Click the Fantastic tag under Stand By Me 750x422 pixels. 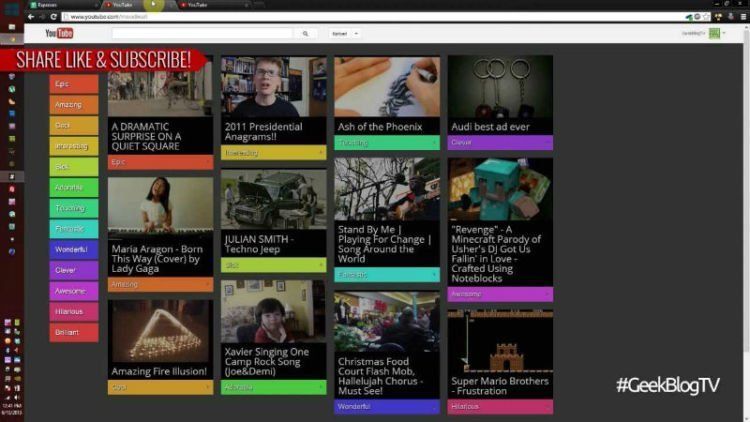[x=387, y=275]
